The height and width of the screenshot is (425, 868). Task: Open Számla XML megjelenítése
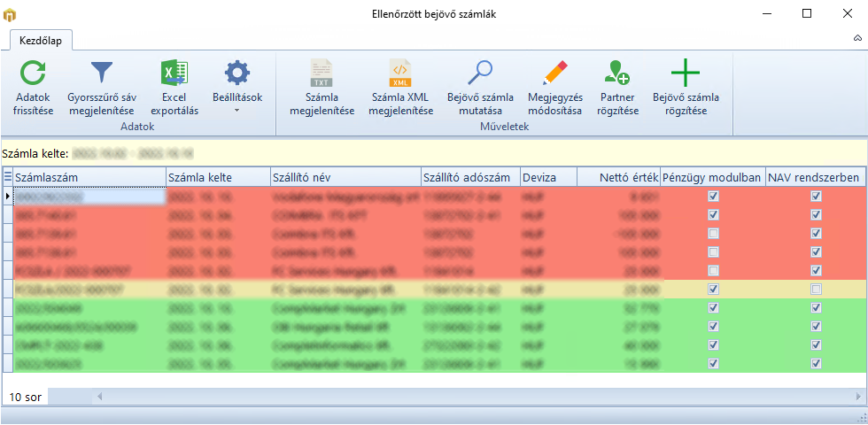pos(400,73)
